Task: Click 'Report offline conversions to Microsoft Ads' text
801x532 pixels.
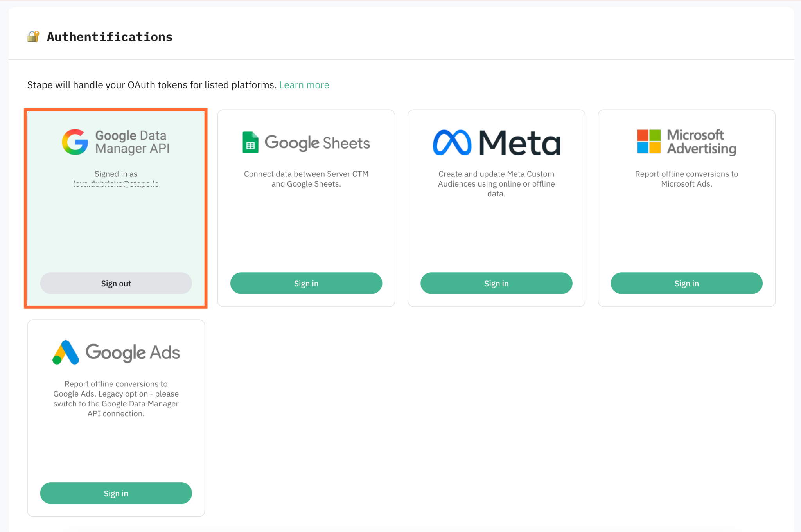Action: (686, 179)
